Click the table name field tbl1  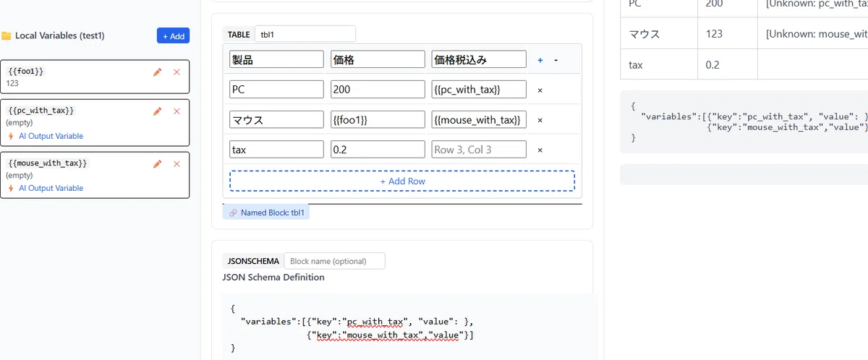[305, 34]
